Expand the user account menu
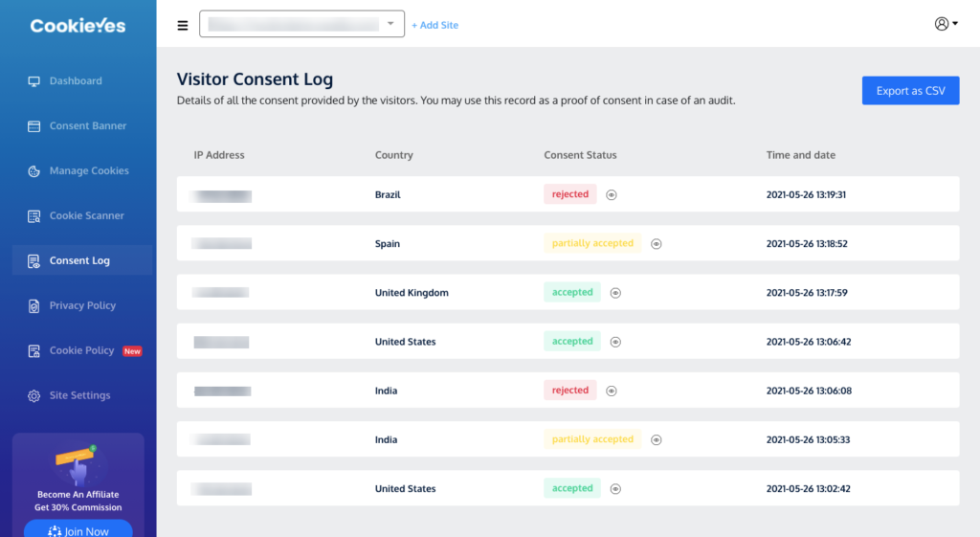This screenshot has width=980, height=537. point(946,24)
